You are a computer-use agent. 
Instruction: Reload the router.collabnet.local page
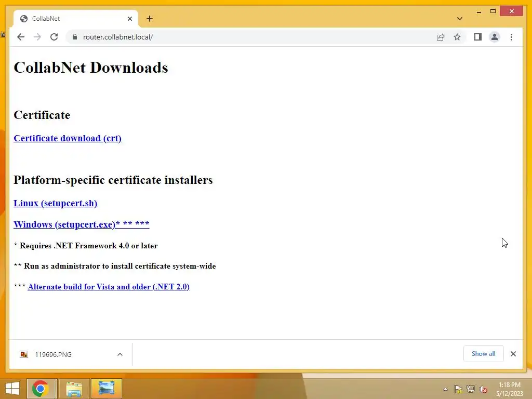pyautogui.click(x=54, y=37)
